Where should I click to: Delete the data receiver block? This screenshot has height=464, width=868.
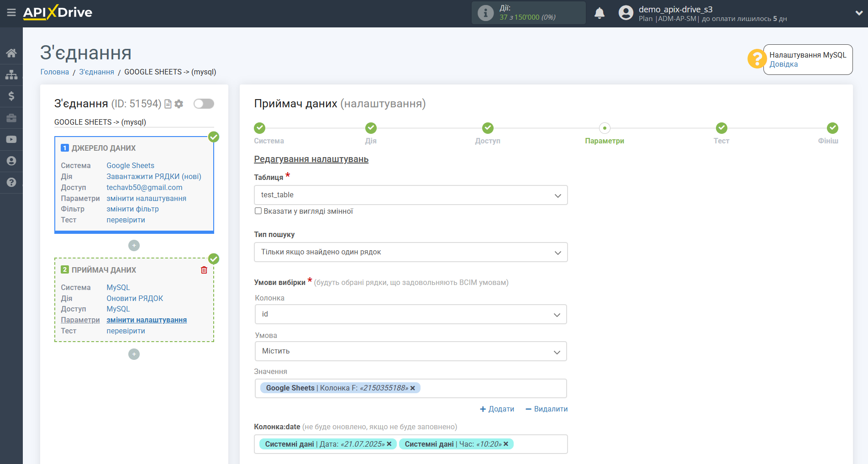point(204,270)
